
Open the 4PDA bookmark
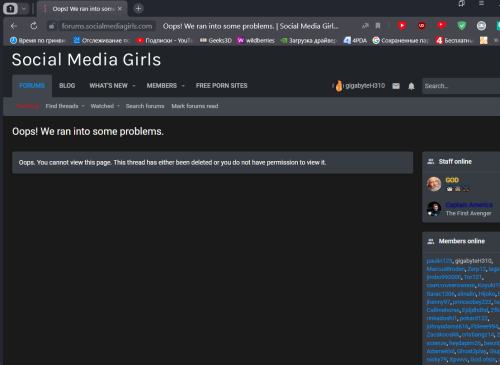click(x=355, y=40)
